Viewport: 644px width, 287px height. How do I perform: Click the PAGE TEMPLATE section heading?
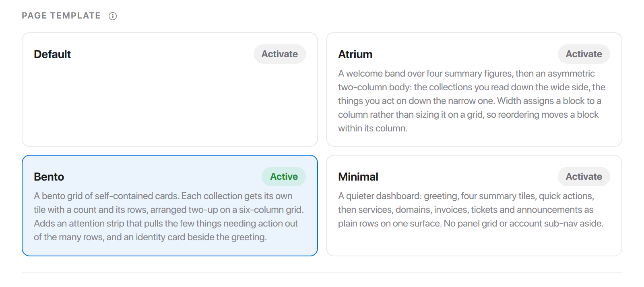coord(61,16)
